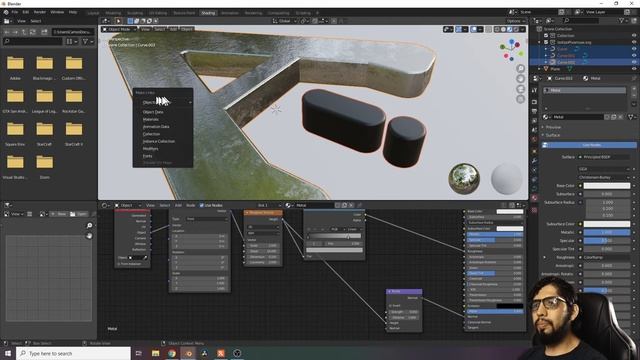
Task: Toggle Use Nodes checkbox in node editor
Action: pyautogui.click(x=202, y=205)
